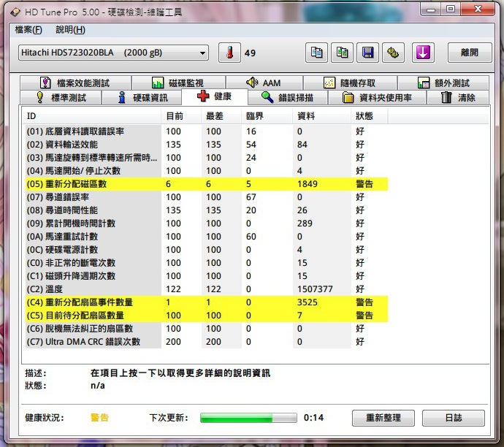Screen dimensions: 504x447
Task: Select warning row (C4) 重新分配扇區事件數量
Action: point(207,302)
